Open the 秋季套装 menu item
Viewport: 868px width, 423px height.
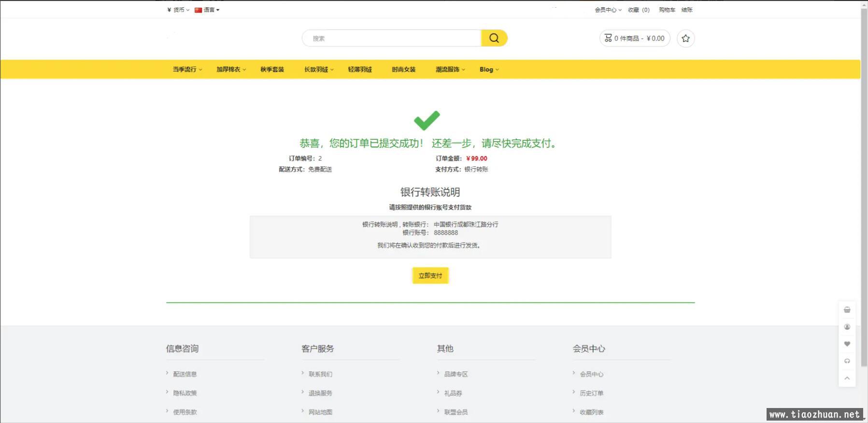272,70
